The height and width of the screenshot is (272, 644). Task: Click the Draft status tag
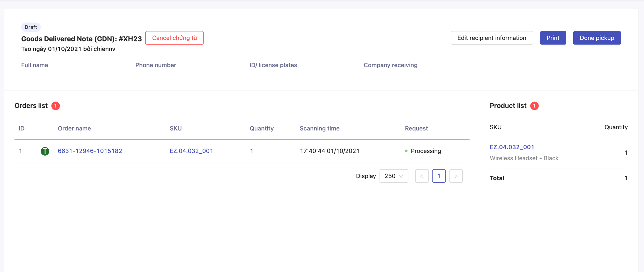31,27
